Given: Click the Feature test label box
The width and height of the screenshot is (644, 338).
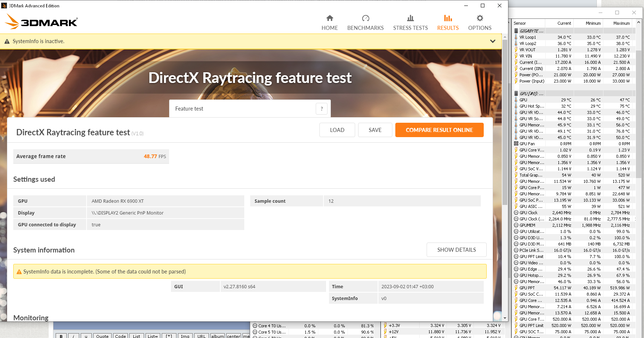Looking at the screenshot, I should [250, 109].
